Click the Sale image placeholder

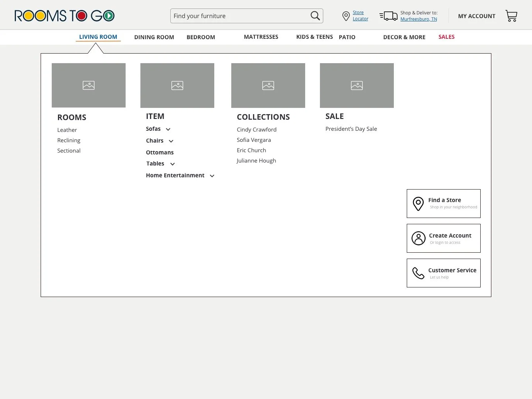tap(357, 85)
